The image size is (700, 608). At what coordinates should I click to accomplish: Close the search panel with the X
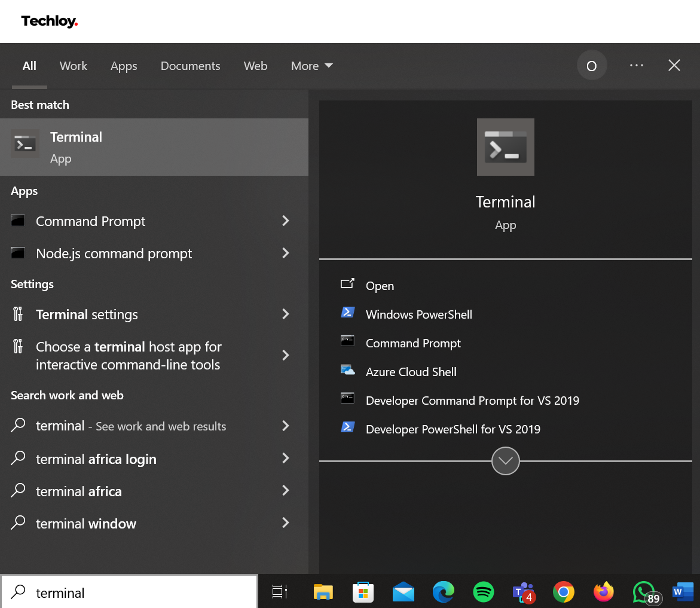(x=674, y=65)
